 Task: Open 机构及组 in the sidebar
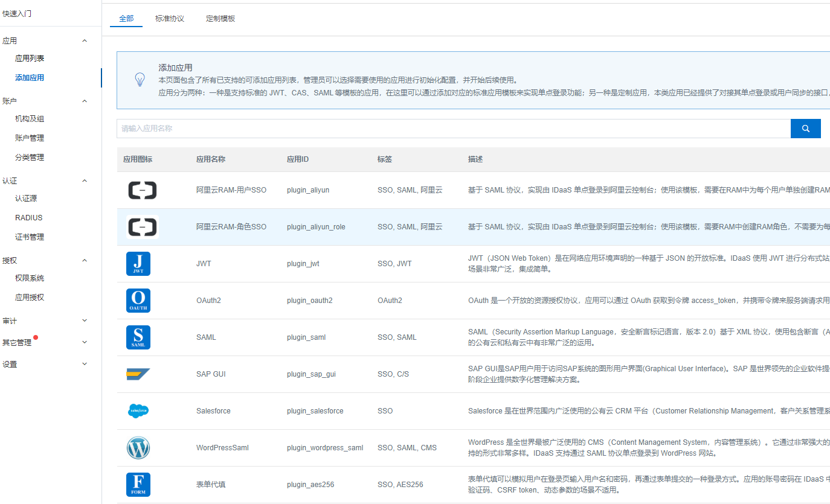(30, 119)
